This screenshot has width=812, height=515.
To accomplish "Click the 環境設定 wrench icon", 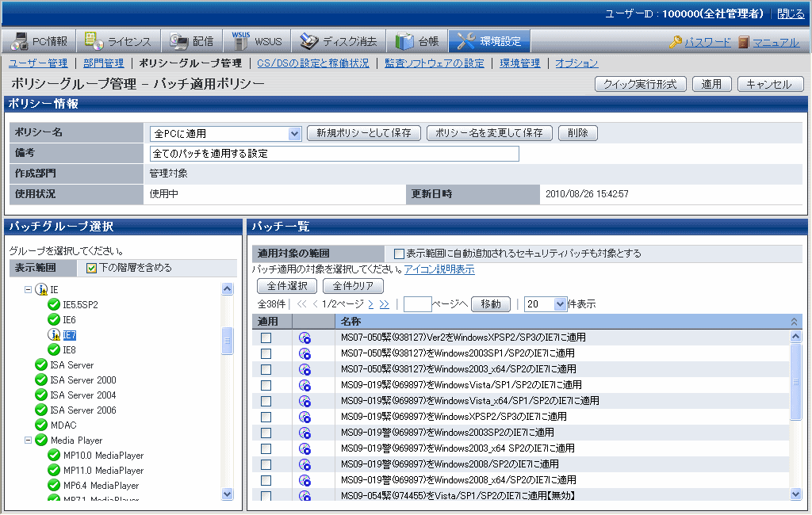I will click(x=465, y=41).
